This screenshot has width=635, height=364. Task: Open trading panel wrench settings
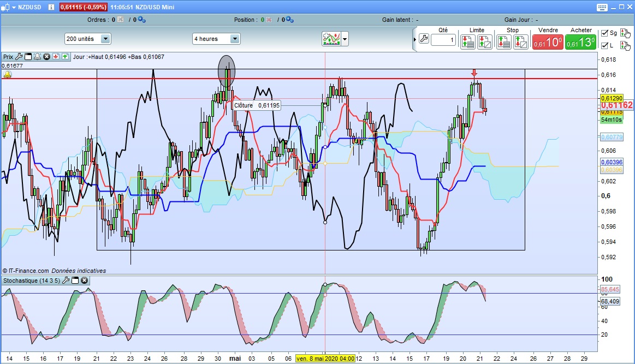pos(424,39)
